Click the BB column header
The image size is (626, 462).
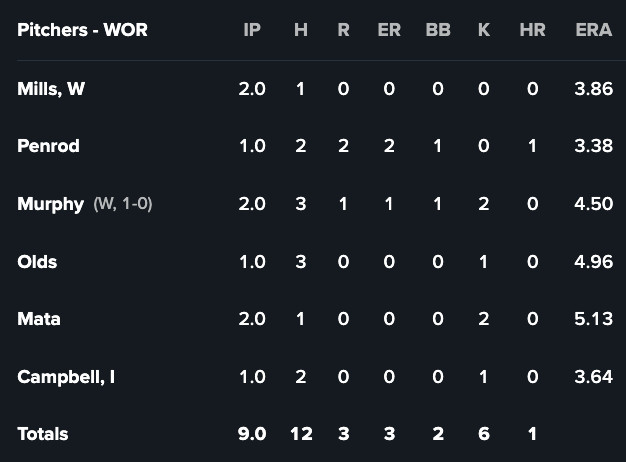coord(438,30)
